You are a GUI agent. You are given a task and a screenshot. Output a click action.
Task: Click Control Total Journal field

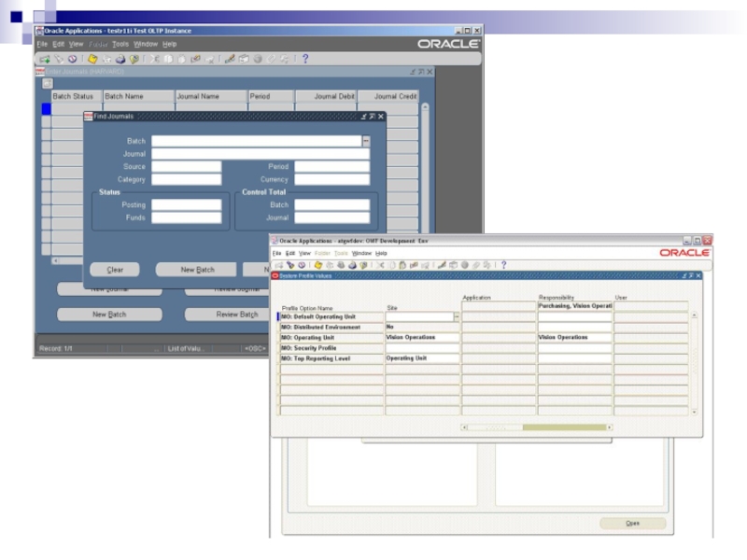click(x=332, y=217)
